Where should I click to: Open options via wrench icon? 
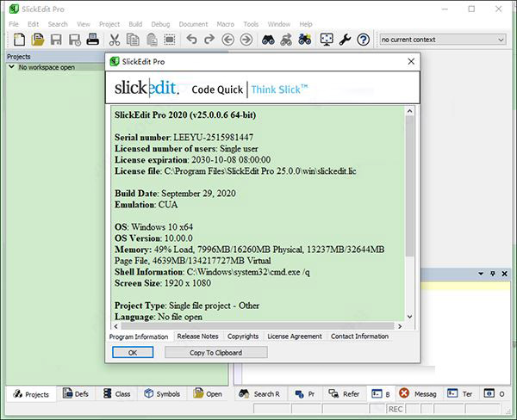click(345, 40)
